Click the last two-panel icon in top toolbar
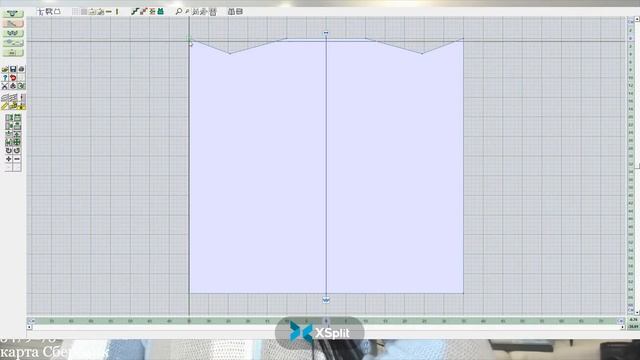 click(x=240, y=11)
